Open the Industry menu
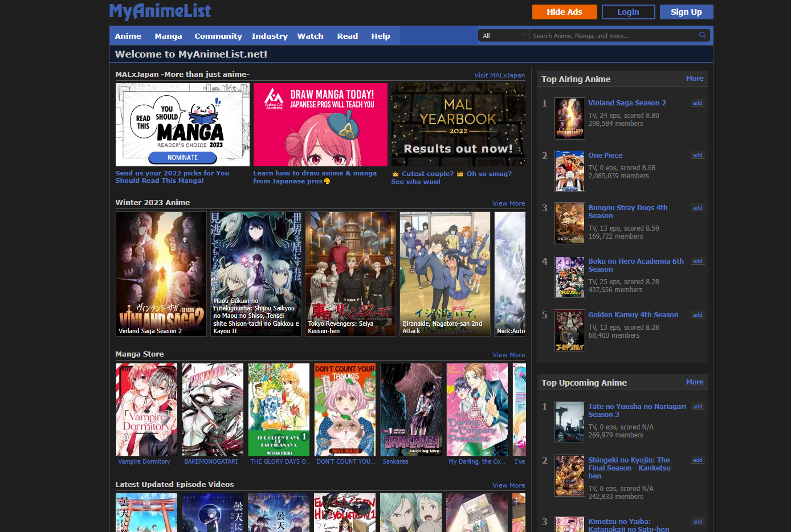 [x=270, y=36]
